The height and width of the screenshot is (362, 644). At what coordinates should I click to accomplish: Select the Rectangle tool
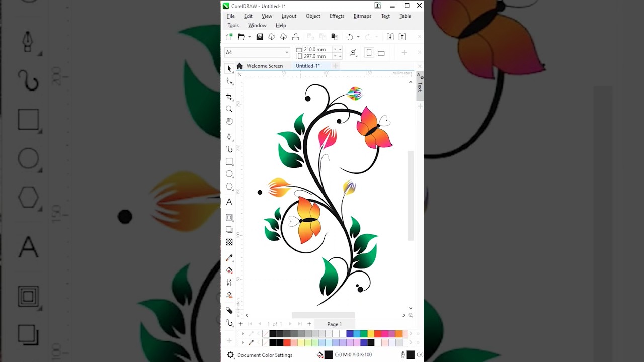[229, 161]
